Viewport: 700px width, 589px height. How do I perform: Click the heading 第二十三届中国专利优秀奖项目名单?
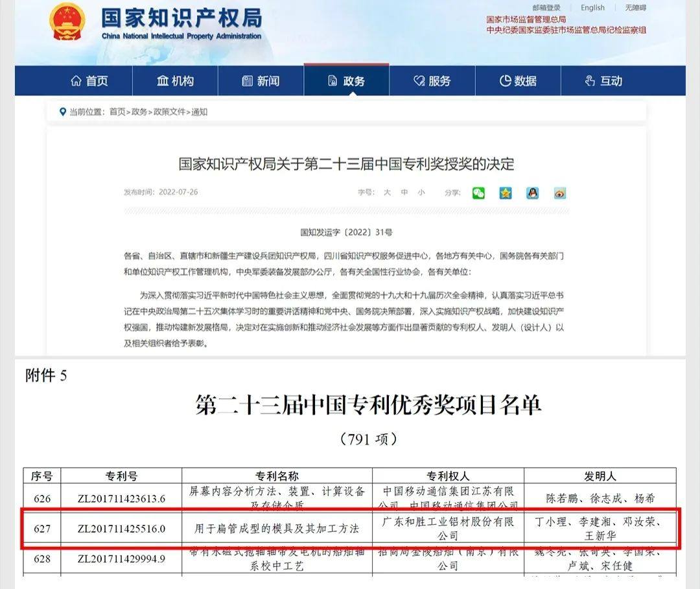click(x=368, y=405)
